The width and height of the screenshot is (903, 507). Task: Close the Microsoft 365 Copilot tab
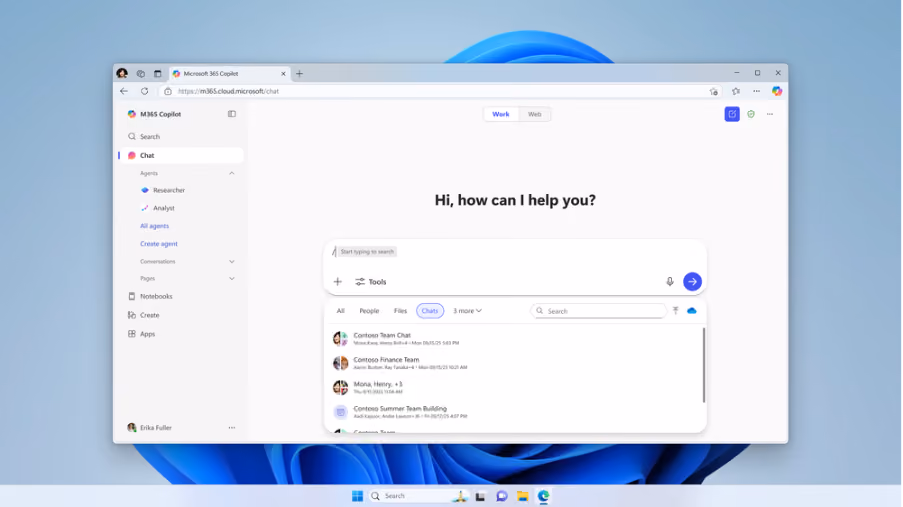click(283, 74)
